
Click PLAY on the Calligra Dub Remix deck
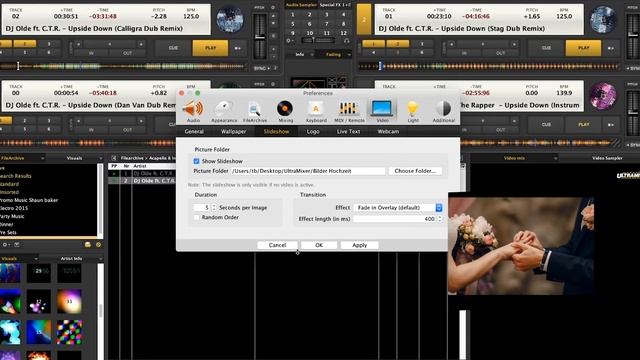click(210, 48)
